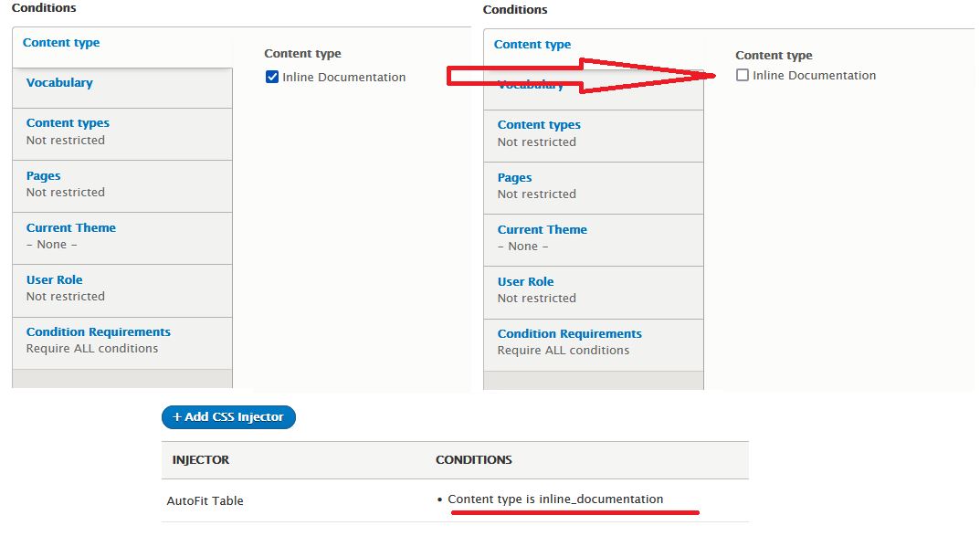Screen dimensions: 980x536
Task: Click the Add CSS Injector button
Action: click(228, 416)
